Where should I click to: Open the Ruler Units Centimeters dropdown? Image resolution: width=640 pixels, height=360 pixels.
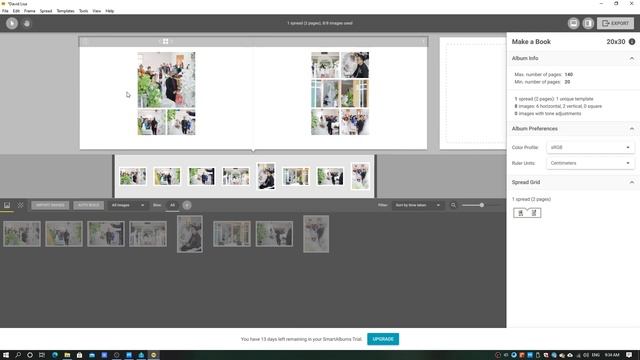(590, 163)
